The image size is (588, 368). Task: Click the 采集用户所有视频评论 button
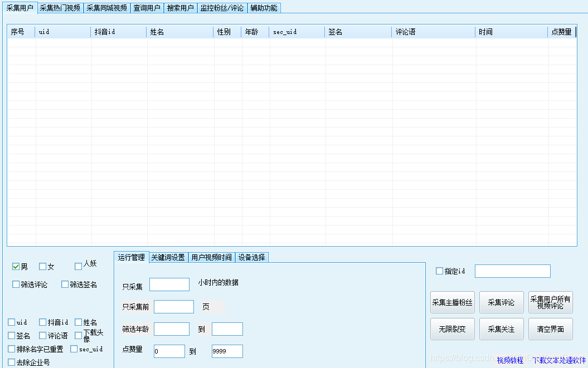pos(551,302)
